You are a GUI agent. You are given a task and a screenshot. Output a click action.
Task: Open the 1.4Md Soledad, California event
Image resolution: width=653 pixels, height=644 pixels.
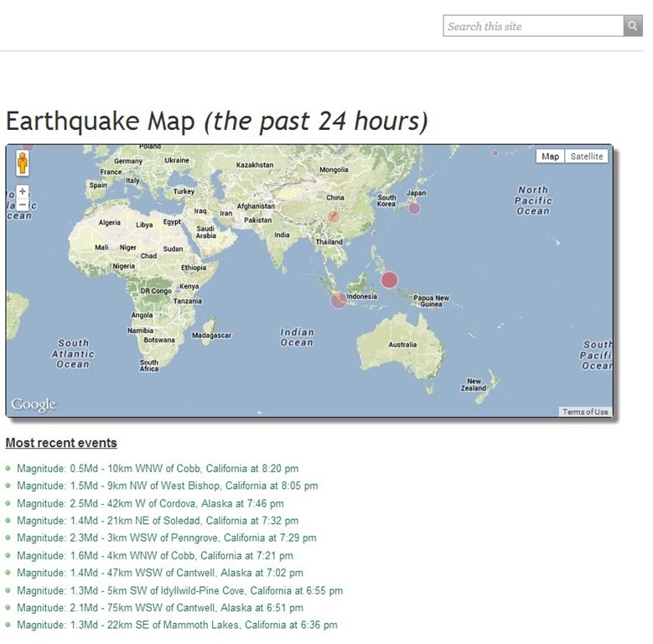[x=157, y=522]
